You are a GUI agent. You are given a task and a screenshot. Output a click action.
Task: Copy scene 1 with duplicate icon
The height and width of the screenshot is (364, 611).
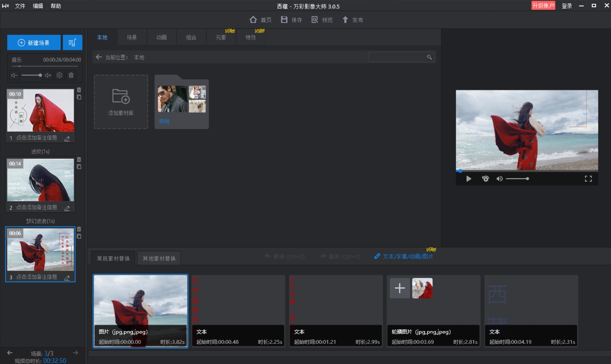pos(79,97)
